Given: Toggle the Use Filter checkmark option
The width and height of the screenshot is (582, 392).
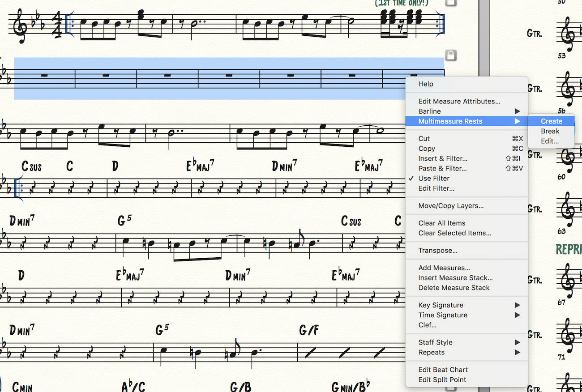Looking at the screenshot, I should point(434,178).
